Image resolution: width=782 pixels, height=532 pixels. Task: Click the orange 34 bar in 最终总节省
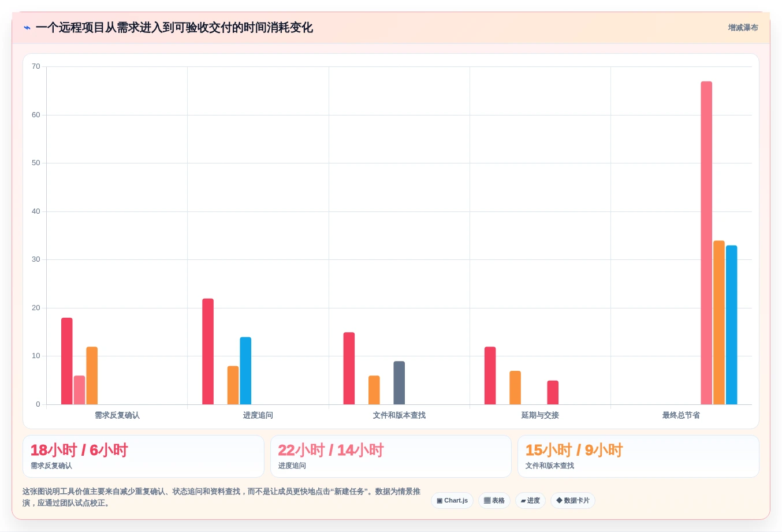(719, 322)
